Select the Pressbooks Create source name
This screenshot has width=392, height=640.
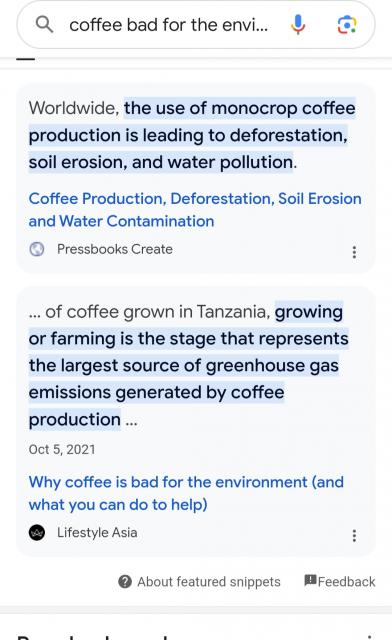(115, 249)
